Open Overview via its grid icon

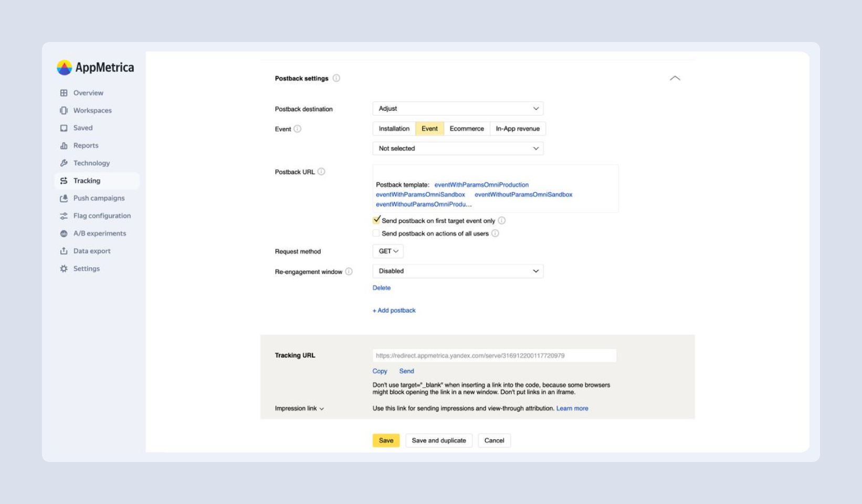pyautogui.click(x=64, y=93)
